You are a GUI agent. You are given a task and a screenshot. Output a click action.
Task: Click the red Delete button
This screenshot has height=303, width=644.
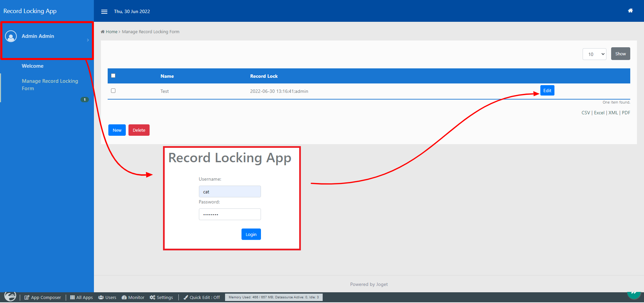[139, 130]
